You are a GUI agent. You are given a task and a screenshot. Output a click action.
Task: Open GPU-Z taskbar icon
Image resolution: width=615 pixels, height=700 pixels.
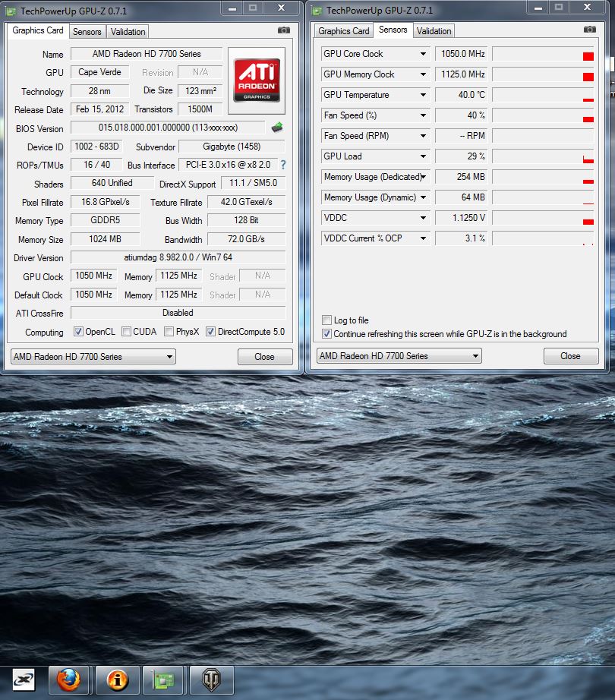pos(163,680)
